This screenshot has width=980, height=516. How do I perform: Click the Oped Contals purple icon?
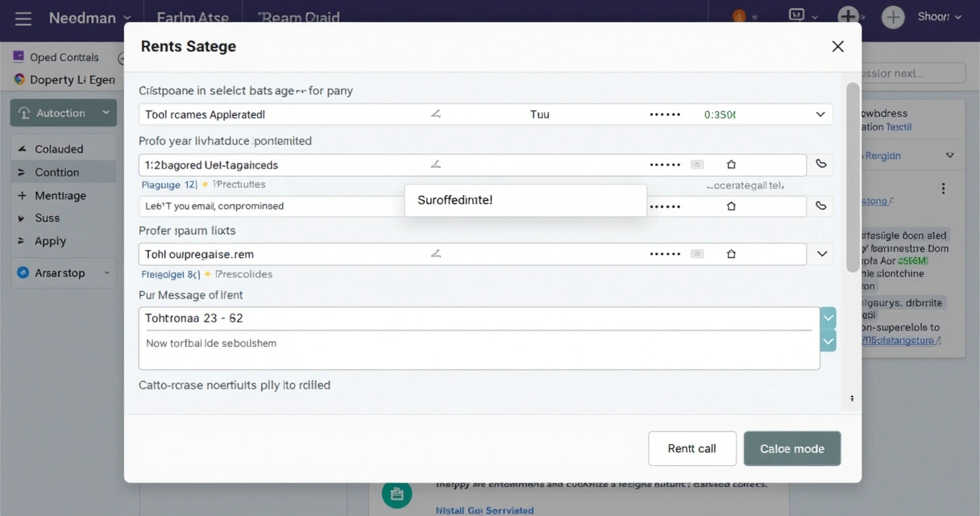[x=19, y=57]
